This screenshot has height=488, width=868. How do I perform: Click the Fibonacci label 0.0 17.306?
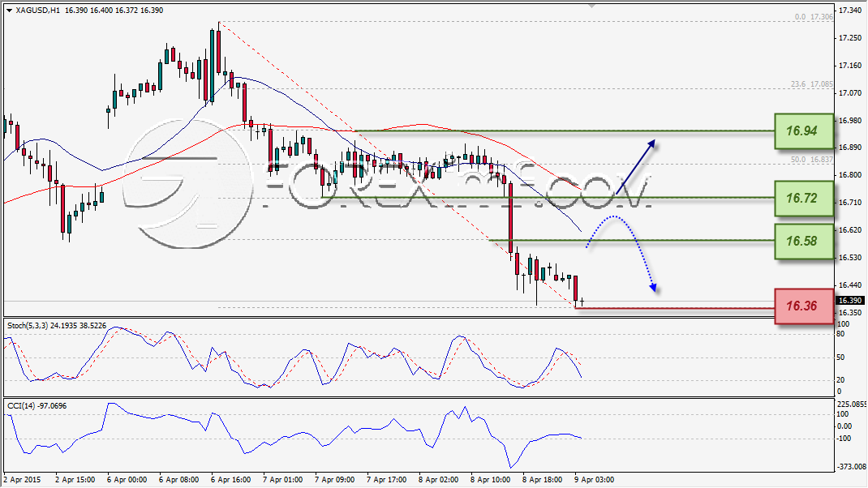[x=813, y=17]
